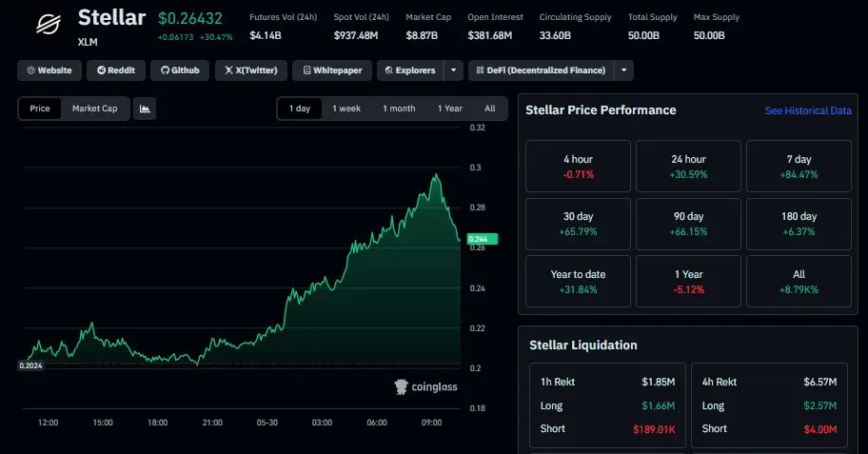
Task: Select the All timeframe tab
Action: tap(490, 109)
